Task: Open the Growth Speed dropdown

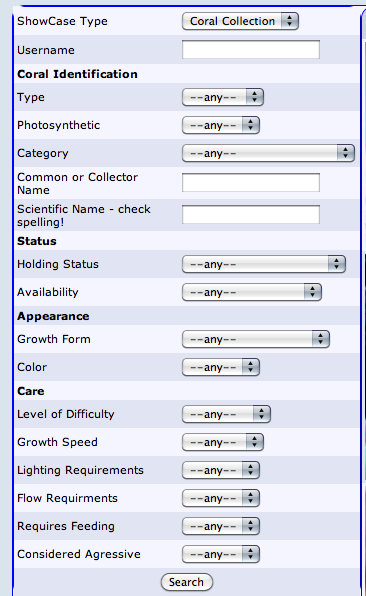Action: click(x=223, y=442)
